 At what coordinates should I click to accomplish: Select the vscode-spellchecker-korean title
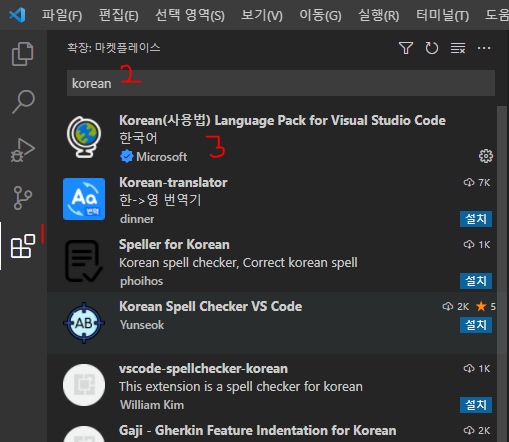[x=203, y=369]
